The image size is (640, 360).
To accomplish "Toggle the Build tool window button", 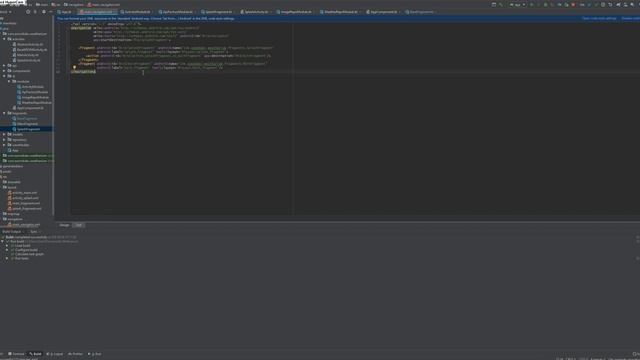I will [36, 354].
